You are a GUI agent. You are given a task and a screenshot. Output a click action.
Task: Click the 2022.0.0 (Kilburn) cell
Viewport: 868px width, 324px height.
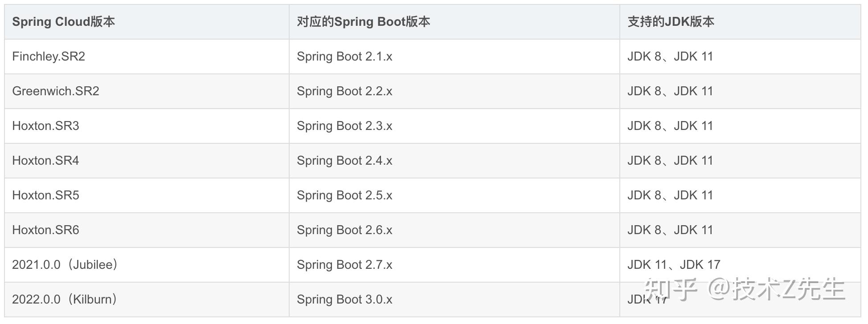65,300
